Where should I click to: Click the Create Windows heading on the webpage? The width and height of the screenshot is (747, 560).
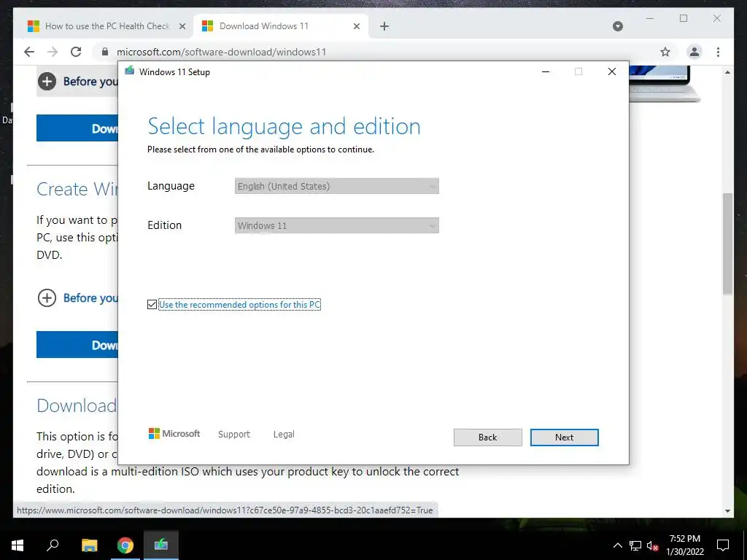coord(77,190)
